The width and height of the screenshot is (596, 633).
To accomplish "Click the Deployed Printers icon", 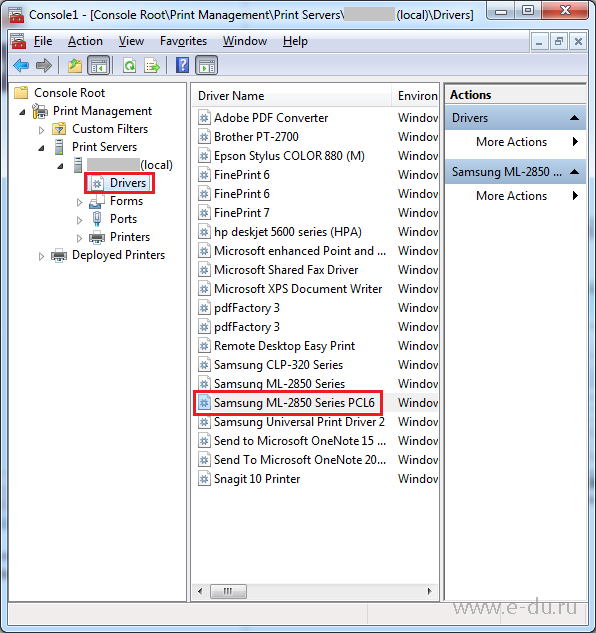I will click(x=59, y=255).
